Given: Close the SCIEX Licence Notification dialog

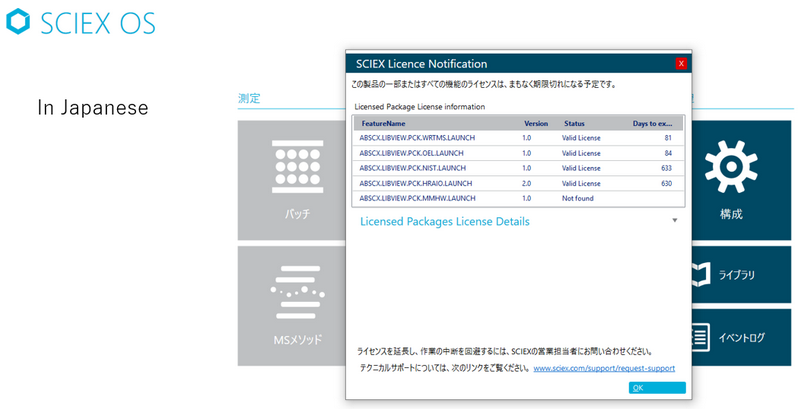Looking at the screenshot, I should pyautogui.click(x=680, y=64).
